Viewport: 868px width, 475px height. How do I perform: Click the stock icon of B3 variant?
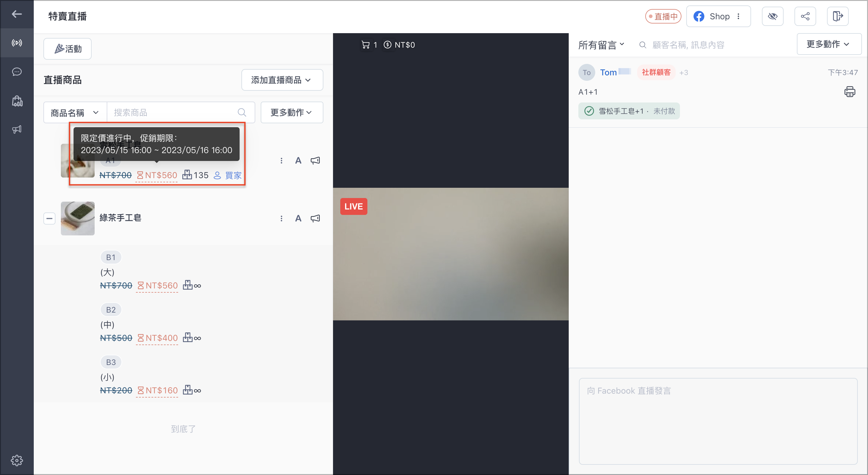(x=188, y=390)
